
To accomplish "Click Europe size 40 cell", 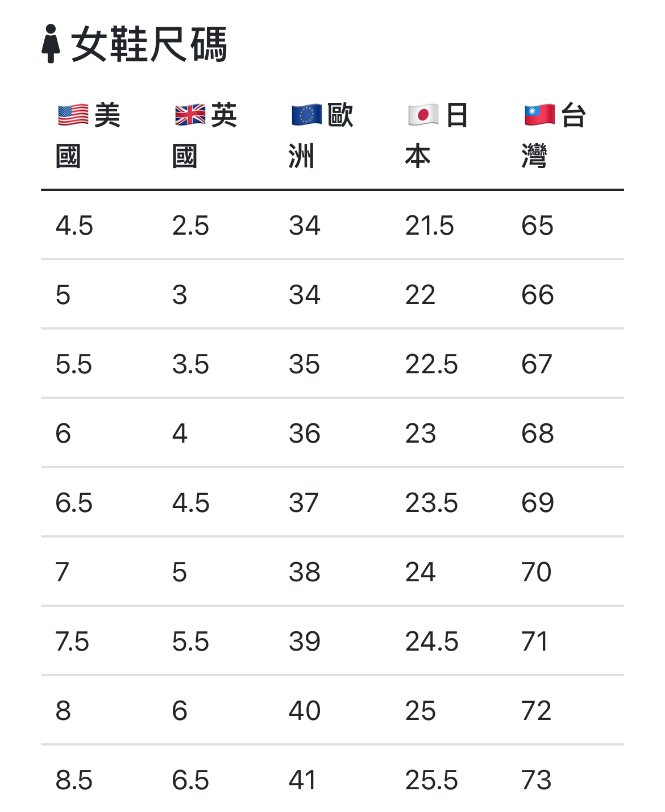I will tap(305, 711).
